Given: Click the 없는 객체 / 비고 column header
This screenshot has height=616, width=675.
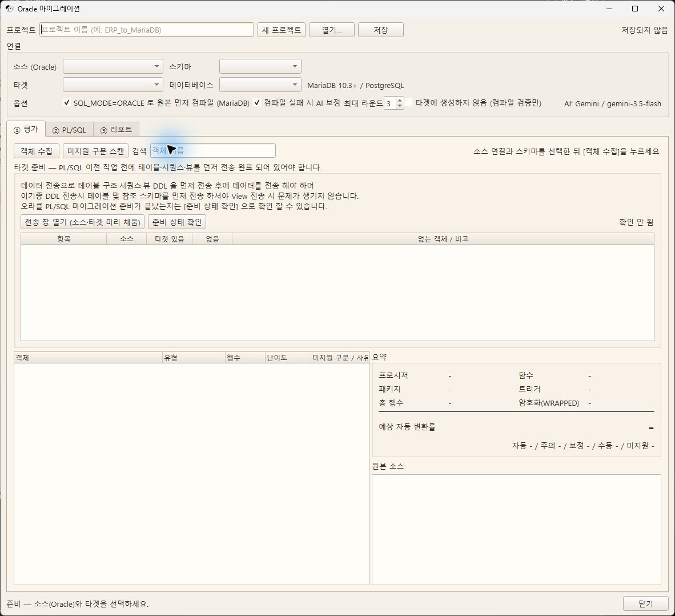Looking at the screenshot, I should pos(443,239).
